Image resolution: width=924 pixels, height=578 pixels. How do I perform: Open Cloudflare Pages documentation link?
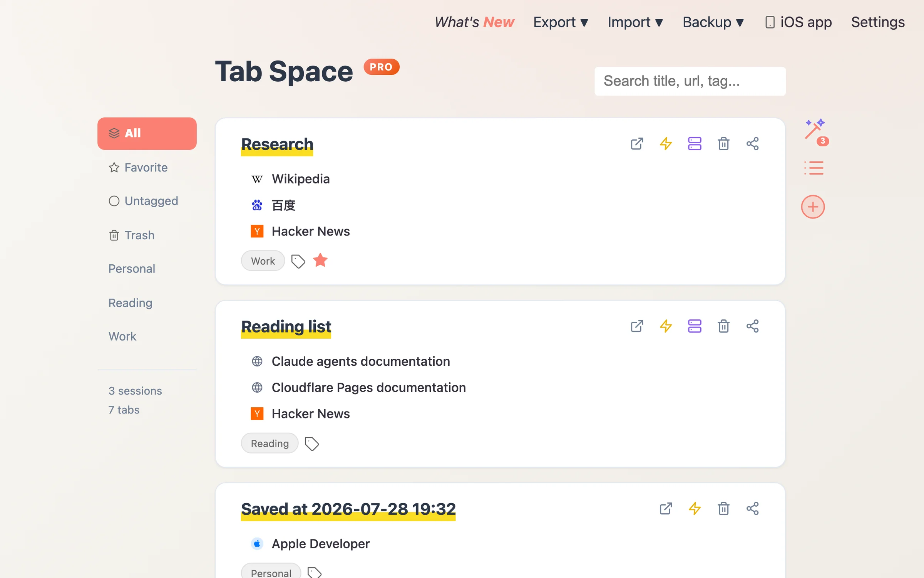pyautogui.click(x=369, y=388)
